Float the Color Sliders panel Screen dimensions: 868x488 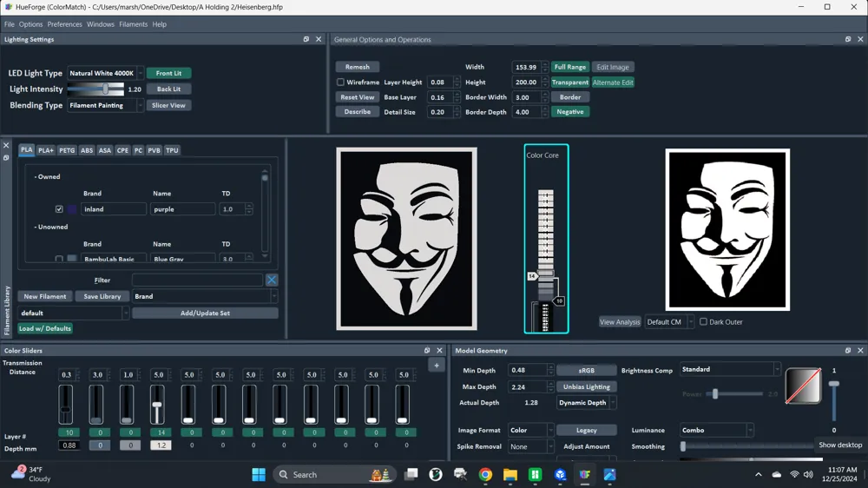[x=427, y=351]
